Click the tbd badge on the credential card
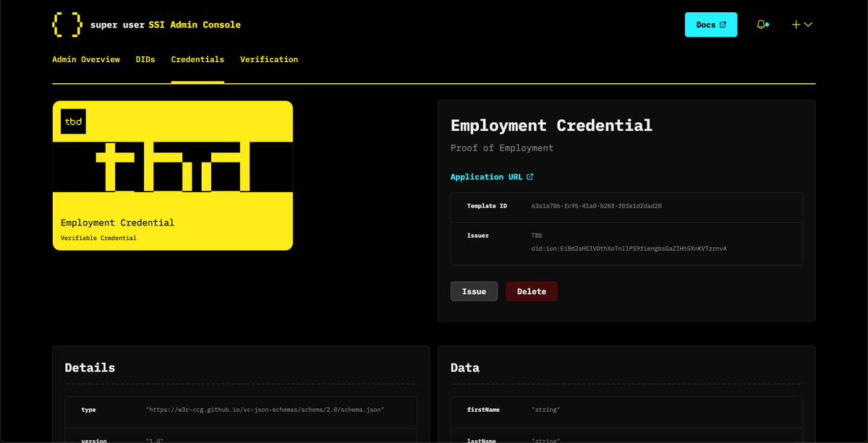This screenshot has width=868, height=443. 73,121
